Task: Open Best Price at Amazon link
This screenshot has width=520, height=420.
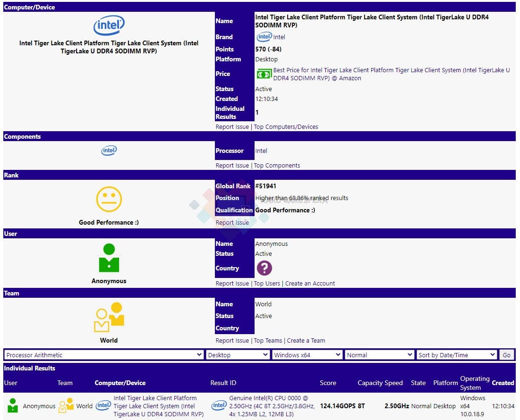Action: [392, 74]
